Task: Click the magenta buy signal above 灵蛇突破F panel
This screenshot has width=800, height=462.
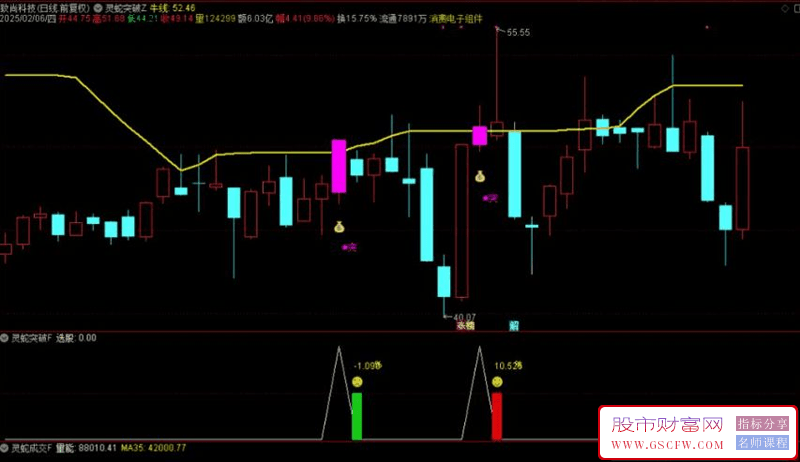Action: (x=349, y=247)
